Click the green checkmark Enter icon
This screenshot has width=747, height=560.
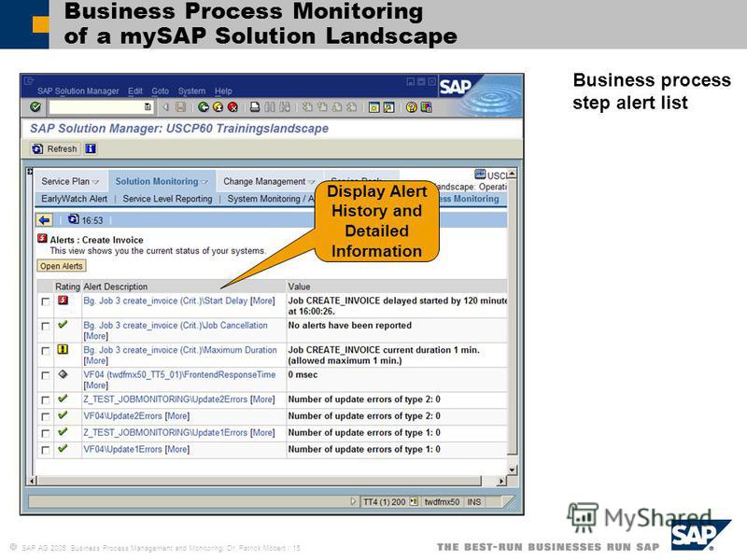click(35, 107)
